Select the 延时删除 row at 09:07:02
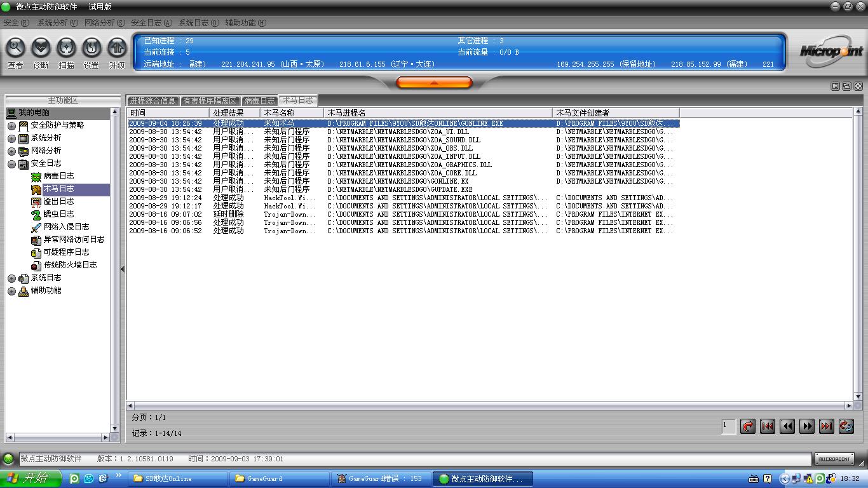The width and height of the screenshot is (868, 488). 403,214
